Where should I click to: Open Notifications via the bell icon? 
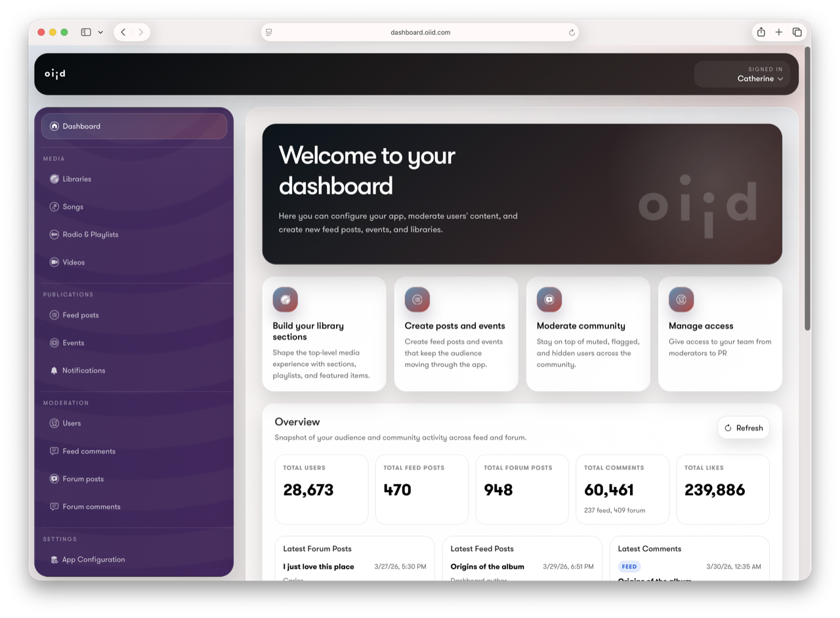tap(54, 370)
